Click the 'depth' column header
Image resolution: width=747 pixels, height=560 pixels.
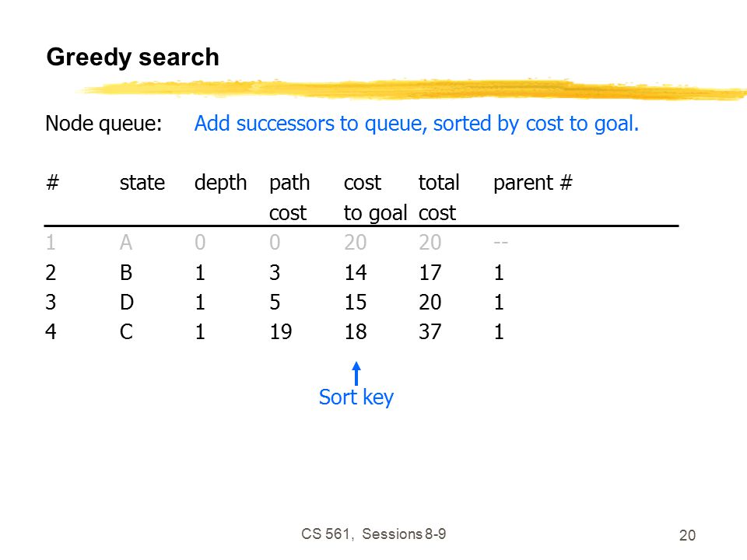point(220,184)
